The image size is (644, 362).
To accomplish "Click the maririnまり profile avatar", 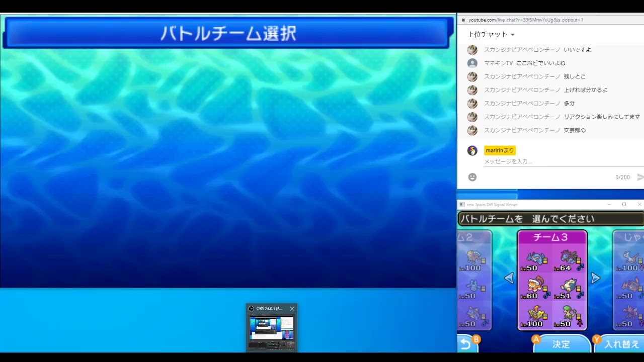I will tap(472, 150).
